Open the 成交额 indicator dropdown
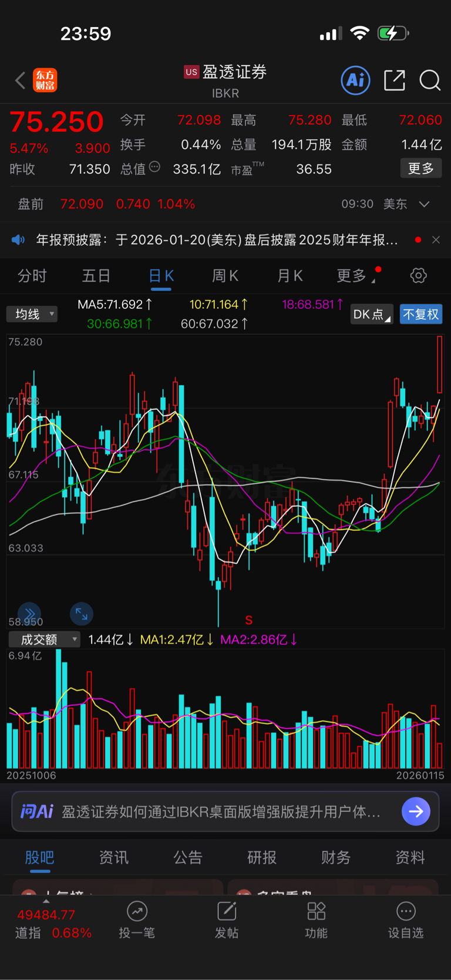Screen dimensions: 451x980 [x=44, y=639]
